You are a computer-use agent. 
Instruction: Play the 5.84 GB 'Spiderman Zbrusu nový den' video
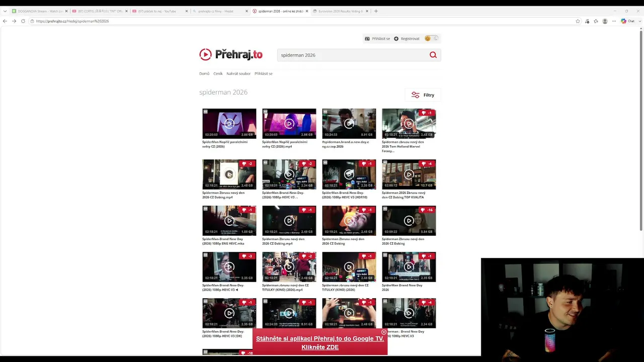click(x=409, y=221)
